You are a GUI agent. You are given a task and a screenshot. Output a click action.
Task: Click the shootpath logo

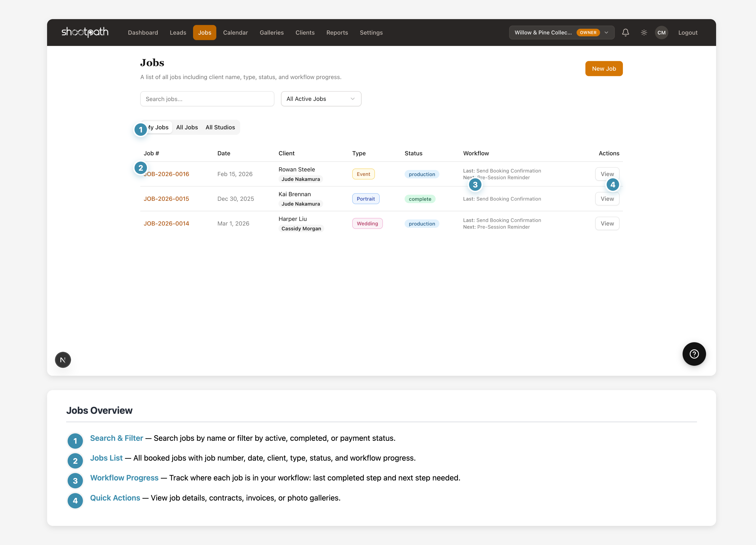click(85, 32)
